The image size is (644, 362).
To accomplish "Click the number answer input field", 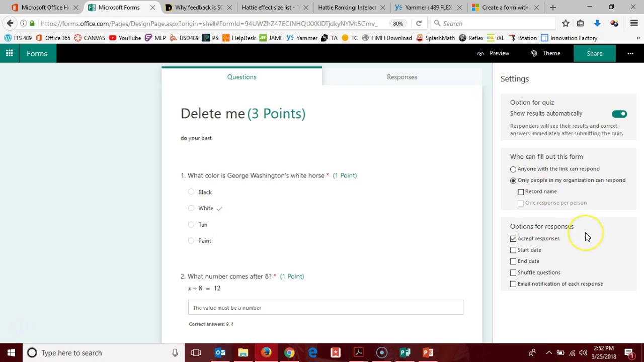I will (326, 308).
